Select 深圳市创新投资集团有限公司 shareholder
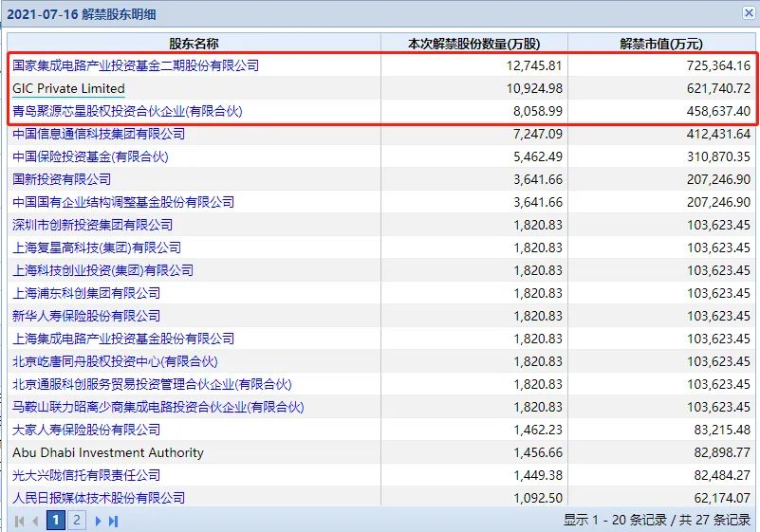760x532 pixels. tap(93, 225)
